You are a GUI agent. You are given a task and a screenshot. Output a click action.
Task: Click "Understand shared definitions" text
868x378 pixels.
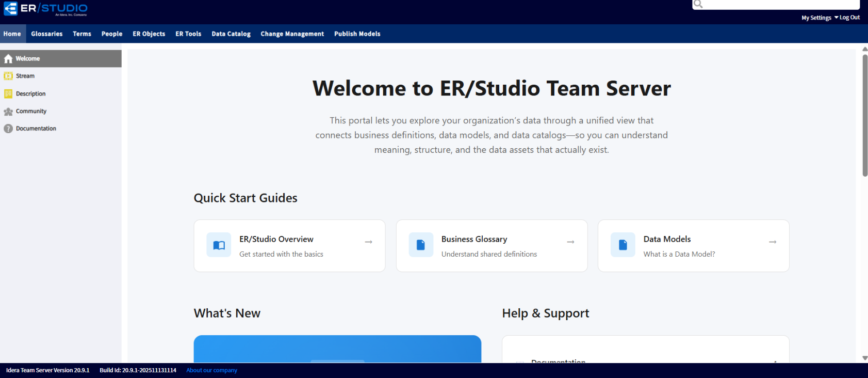tap(489, 254)
